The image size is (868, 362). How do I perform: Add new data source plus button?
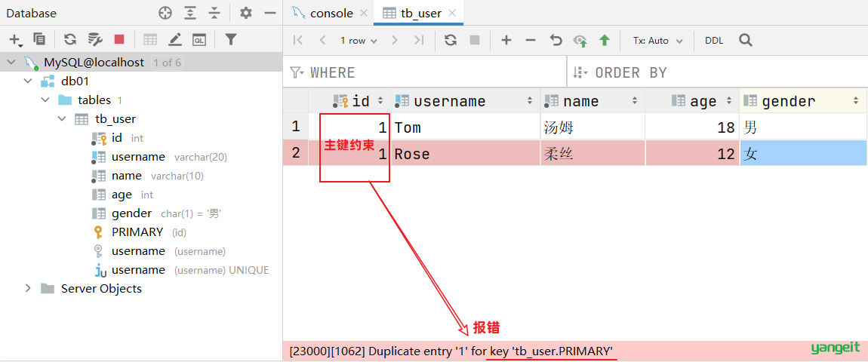coord(15,39)
